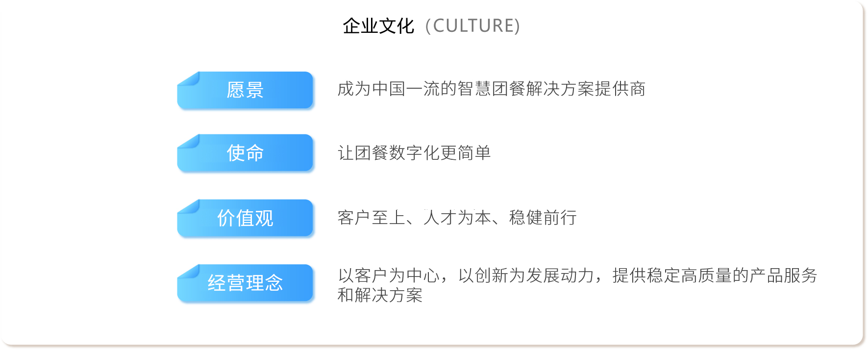Image resolution: width=868 pixels, height=350 pixels.
Task: Click the 价值观 blue label button
Action: click(x=245, y=218)
